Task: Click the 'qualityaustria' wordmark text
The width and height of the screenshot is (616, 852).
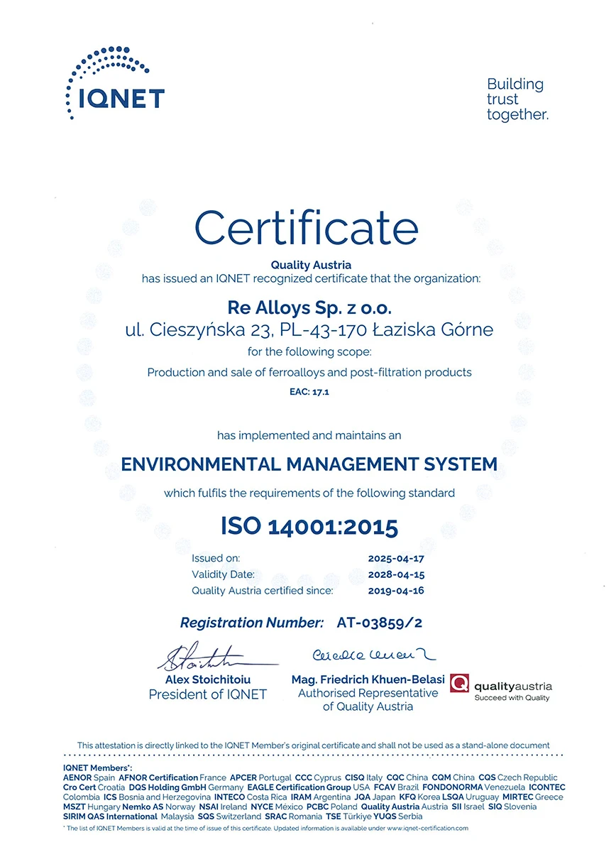Action: pyautogui.click(x=512, y=686)
